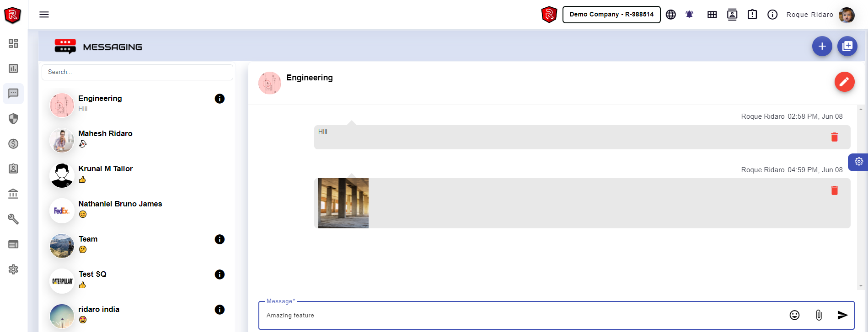The height and width of the screenshot is (332, 868).
Task: Toggle the hamburger navigation menu
Action: (x=44, y=15)
